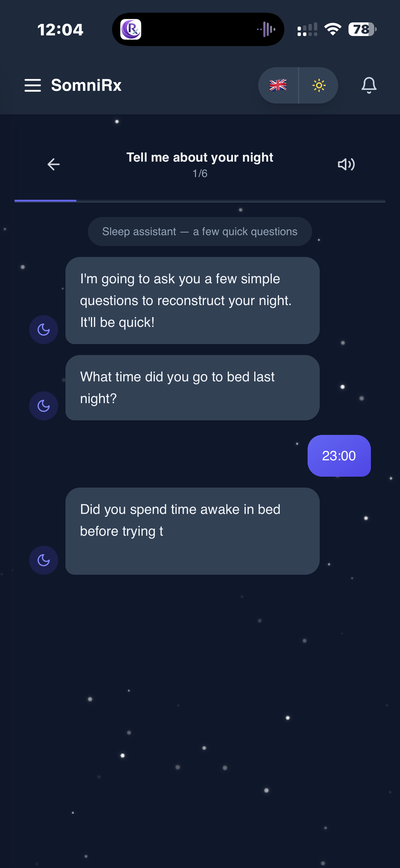Screen dimensions: 400x868
Task: Tap the audio waveform indicator in Dynamic Island
Action: click(266, 30)
